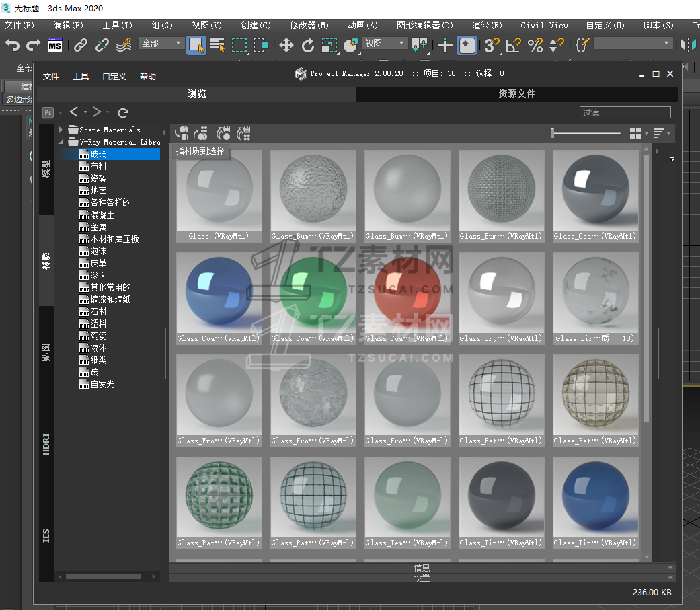Switch to the 资源文件 tab
Viewport: 700px width, 610px height.
click(516, 94)
